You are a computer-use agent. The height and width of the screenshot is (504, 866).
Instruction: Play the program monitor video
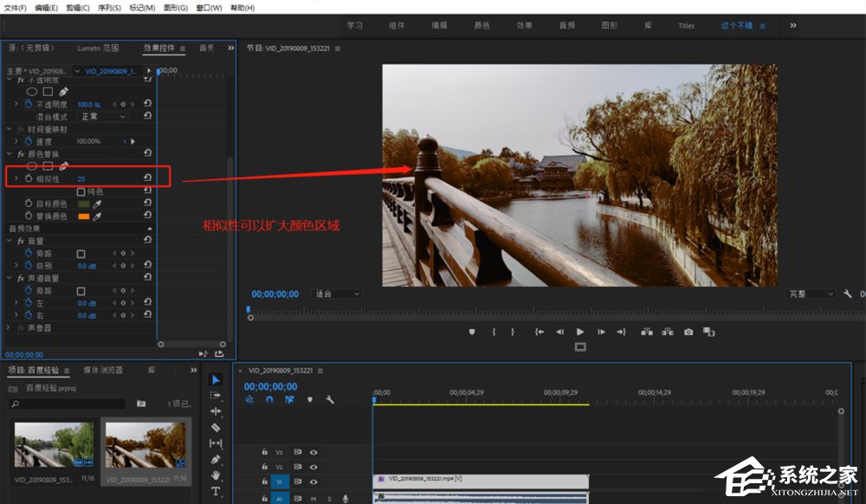coord(580,332)
